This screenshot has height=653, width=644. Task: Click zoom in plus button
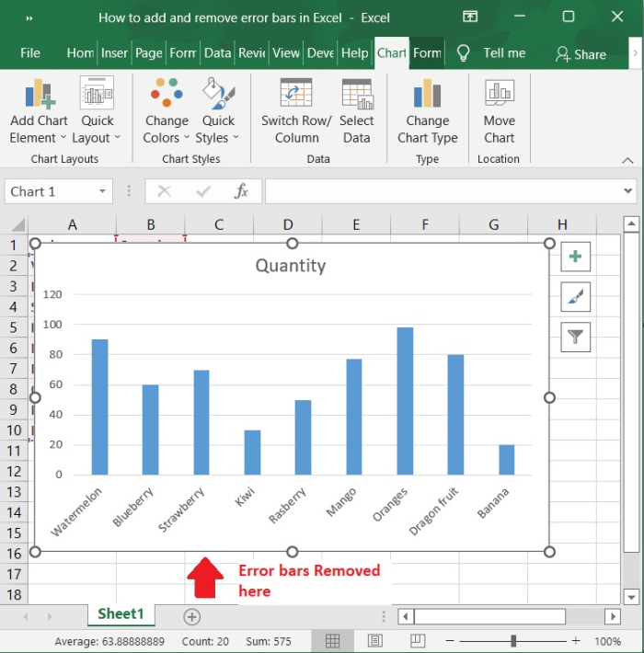point(576,641)
